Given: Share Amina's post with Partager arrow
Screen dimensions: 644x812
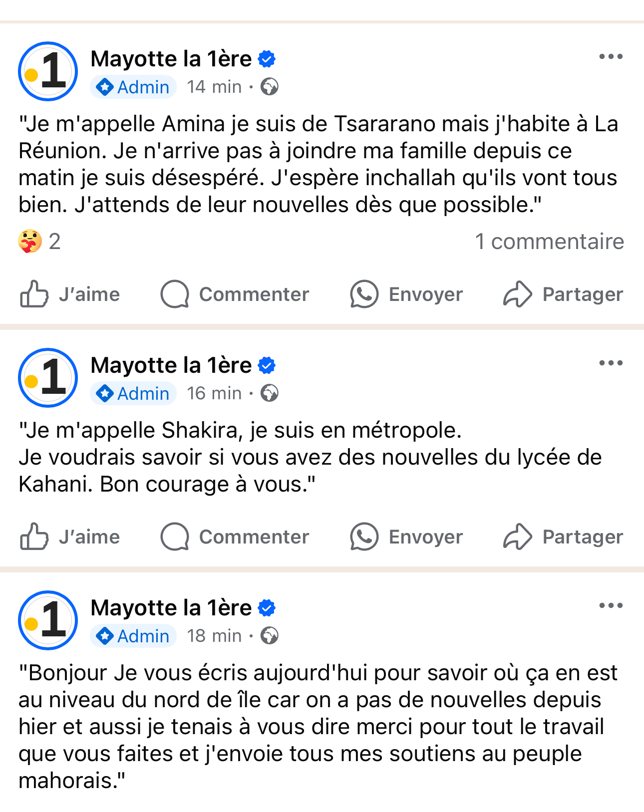Looking at the screenshot, I should (563, 294).
